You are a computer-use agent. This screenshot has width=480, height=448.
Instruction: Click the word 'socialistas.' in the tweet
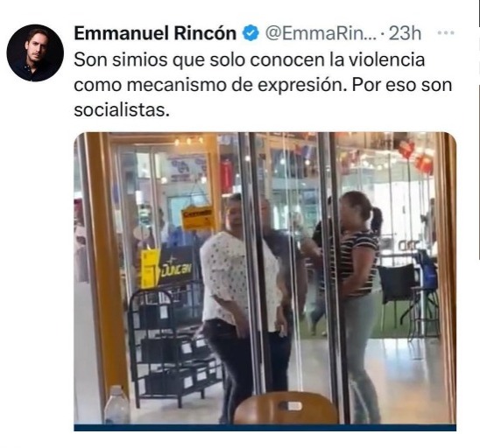pos(122,109)
